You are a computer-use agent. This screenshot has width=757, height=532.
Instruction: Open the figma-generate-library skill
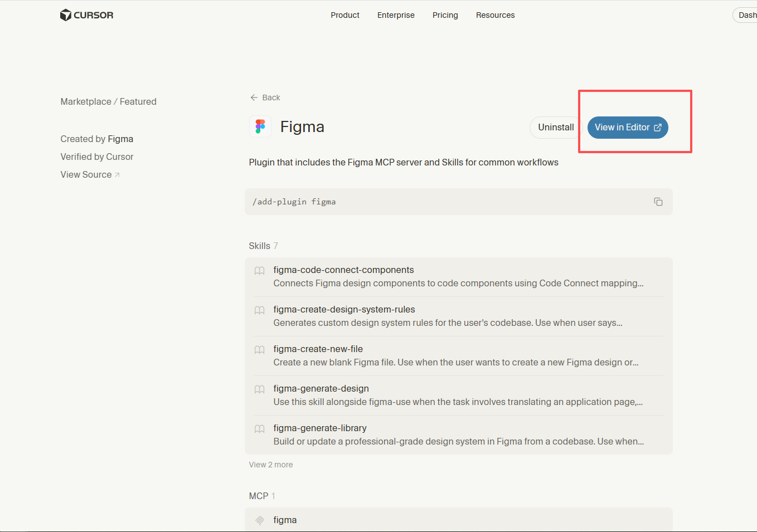[x=459, y=435]
